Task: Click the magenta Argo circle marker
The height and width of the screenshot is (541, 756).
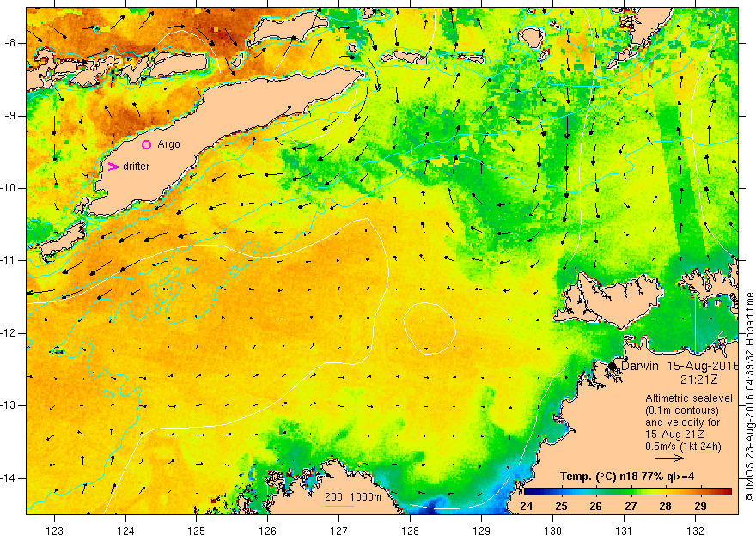Action: (x=147, y=144)
